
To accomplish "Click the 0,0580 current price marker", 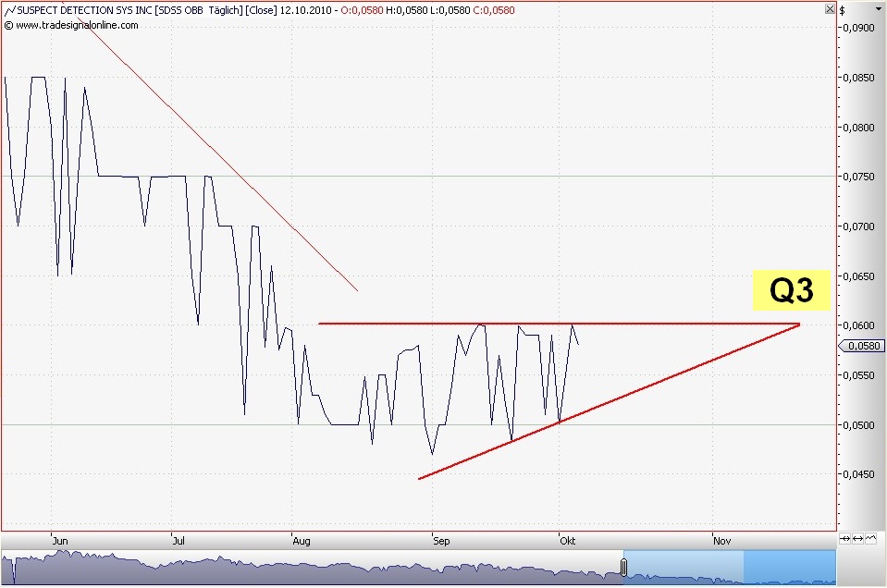I will pos(861,346).
